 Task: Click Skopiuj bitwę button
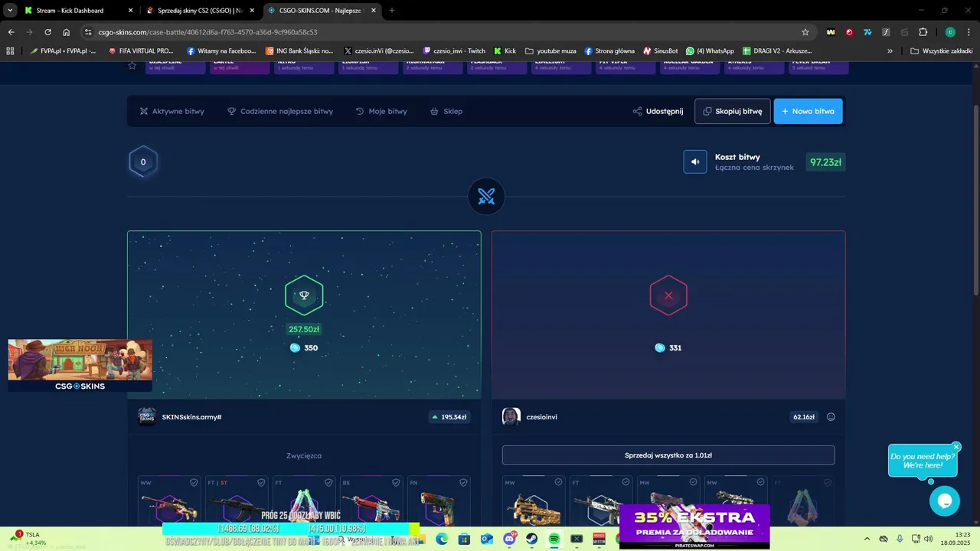[x=733, y=111]
